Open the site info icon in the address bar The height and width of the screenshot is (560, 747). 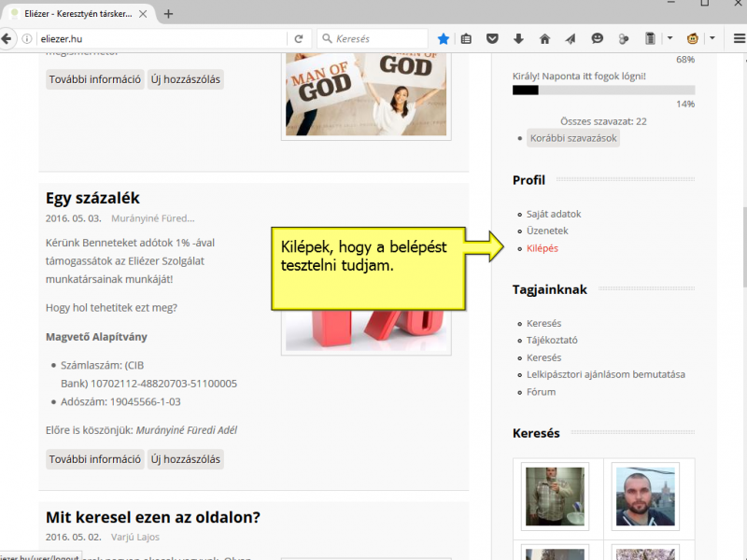[27, 38]
